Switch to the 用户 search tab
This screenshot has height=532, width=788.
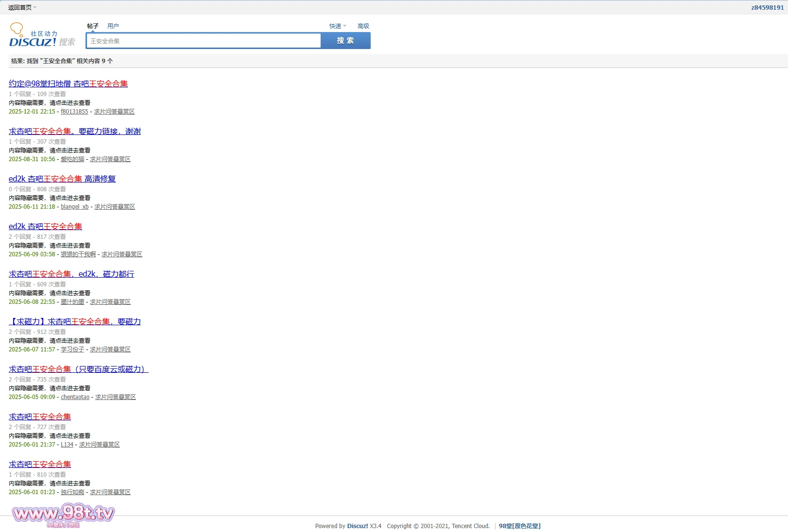point(113,26)
